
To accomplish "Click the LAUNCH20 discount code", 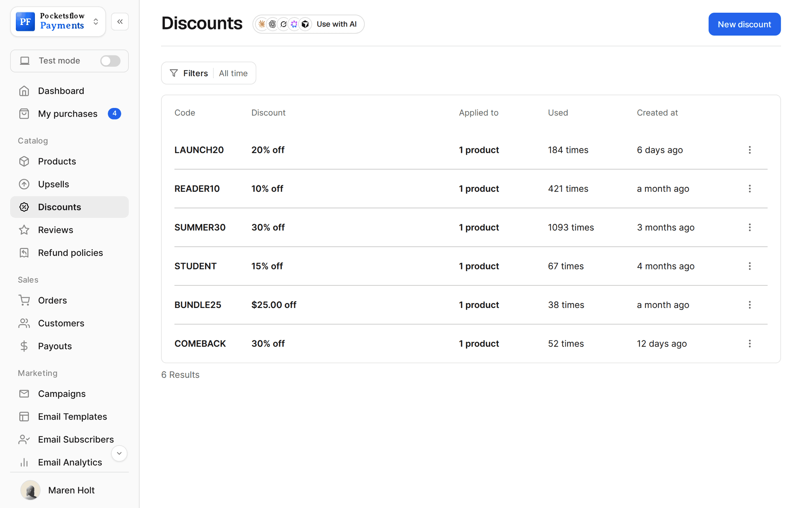I will 199,150.
